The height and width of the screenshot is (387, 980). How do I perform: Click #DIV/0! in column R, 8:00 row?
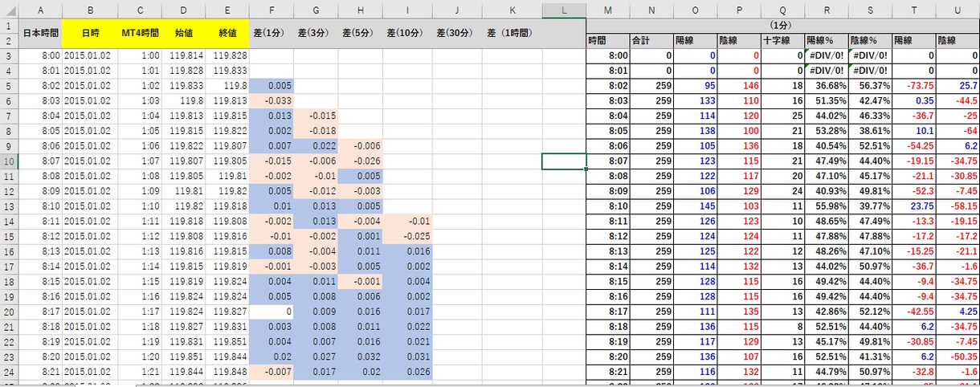pos(827,55)
